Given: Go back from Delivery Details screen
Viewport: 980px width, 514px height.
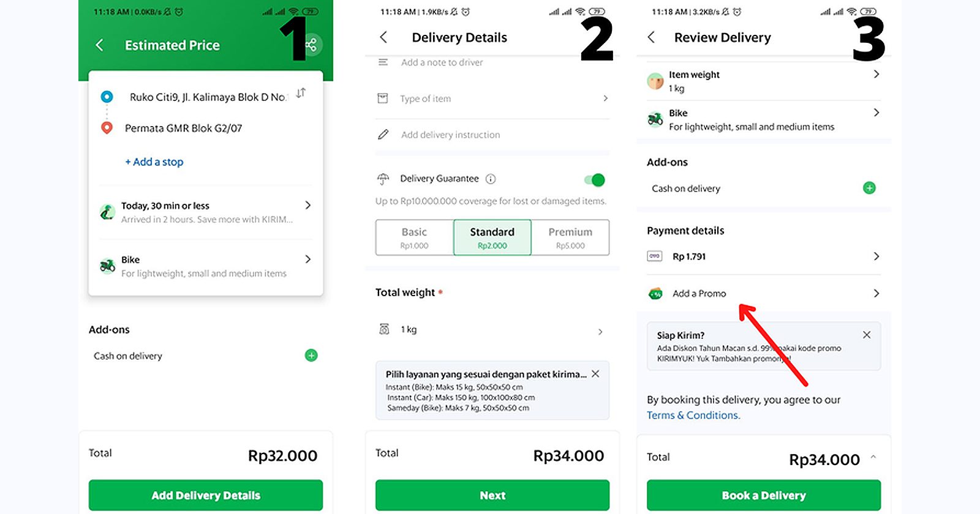Looking at the screenshot, I should [x=383, y=37].
